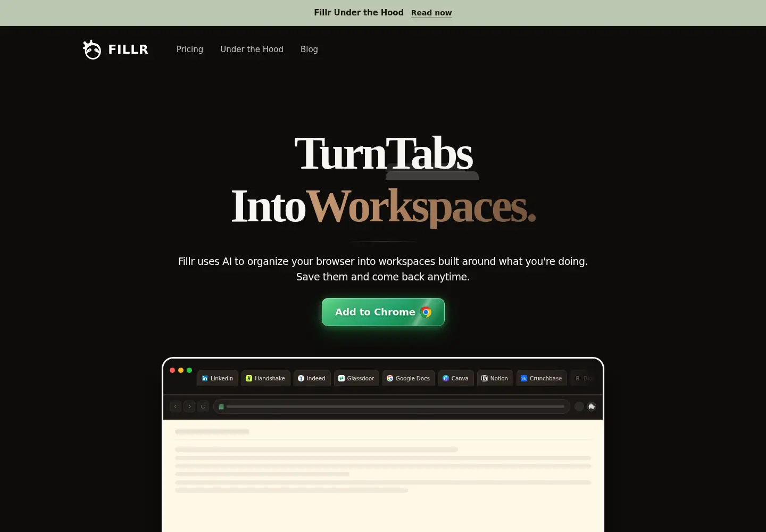Switch to the Glassdoor tab
The width and height of the screenshot is (766, 532).
tap(356, 378)
